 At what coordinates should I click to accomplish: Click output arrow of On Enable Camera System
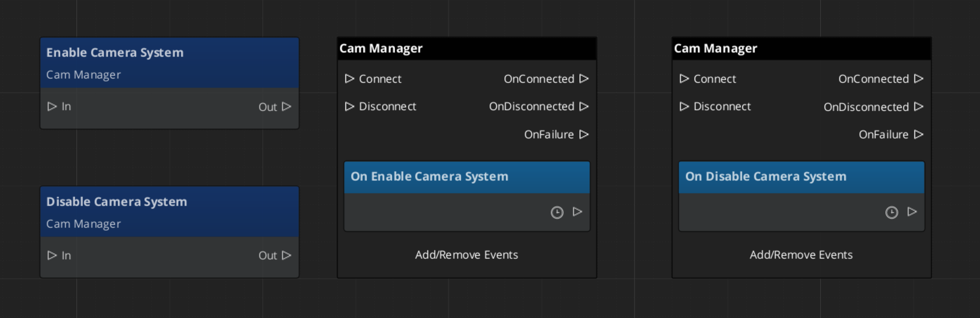click(x=577, y=212)
